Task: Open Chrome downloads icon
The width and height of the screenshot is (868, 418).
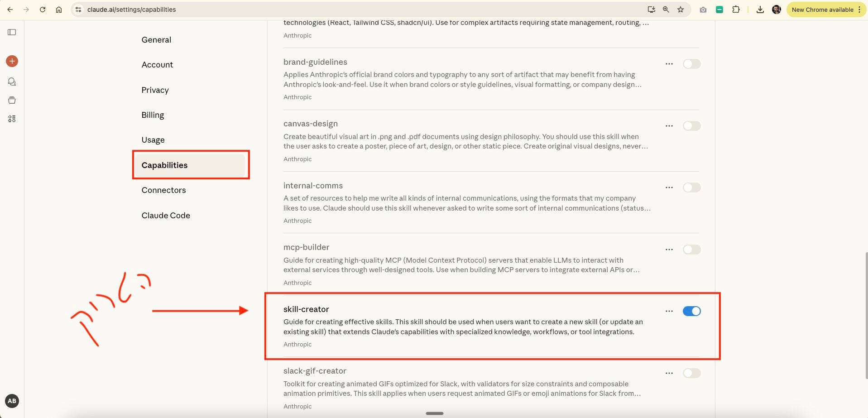Action: click(760, 10)
